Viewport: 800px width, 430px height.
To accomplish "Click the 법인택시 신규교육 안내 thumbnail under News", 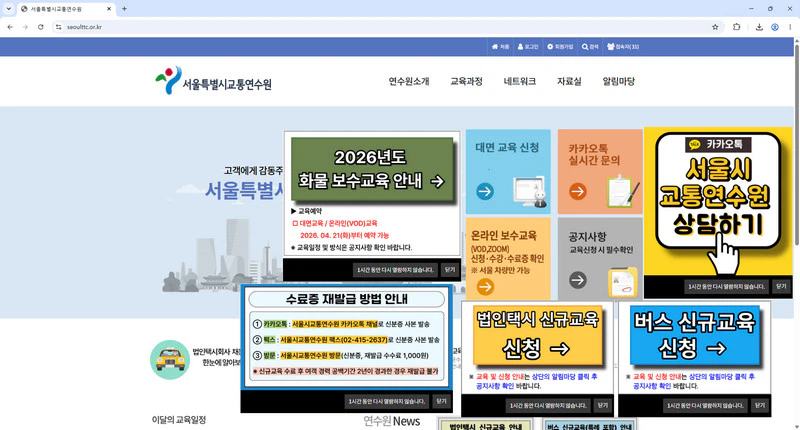I will click(x=485, y=425).
